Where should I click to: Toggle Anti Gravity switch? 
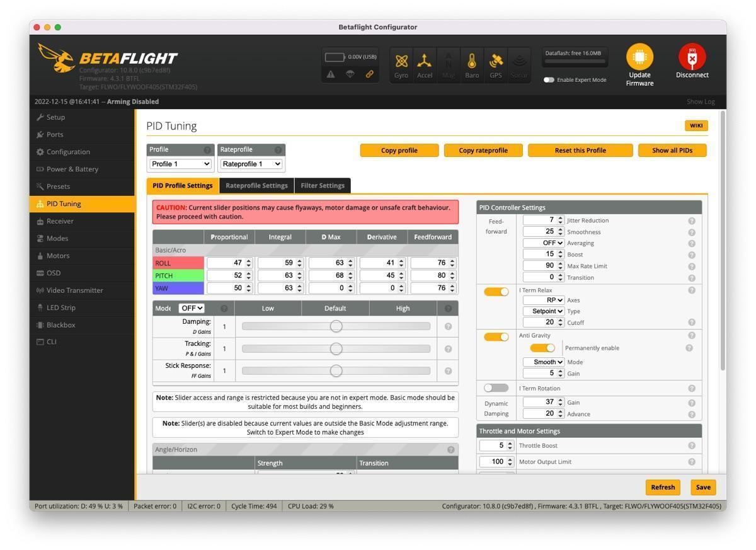pos(496,337)
